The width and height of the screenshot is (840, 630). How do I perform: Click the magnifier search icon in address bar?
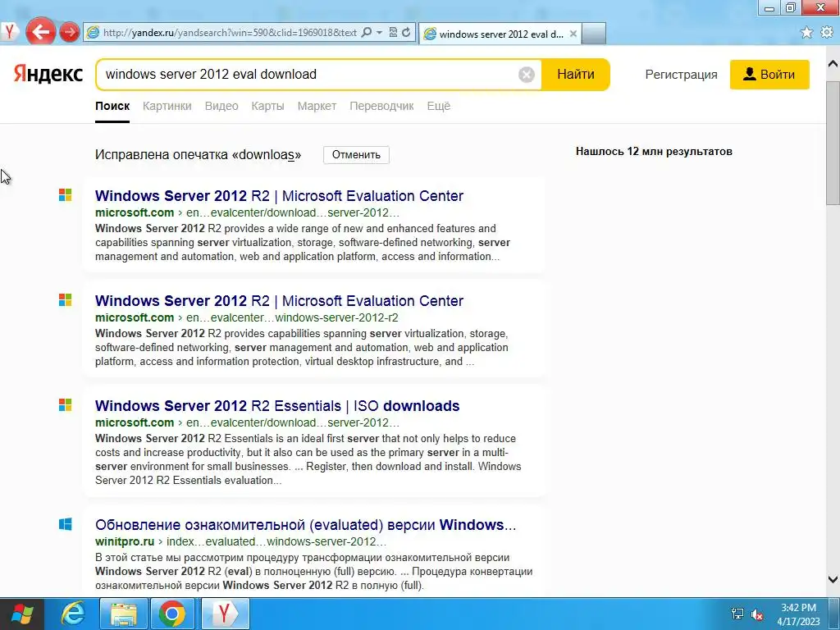pos(367,33)
